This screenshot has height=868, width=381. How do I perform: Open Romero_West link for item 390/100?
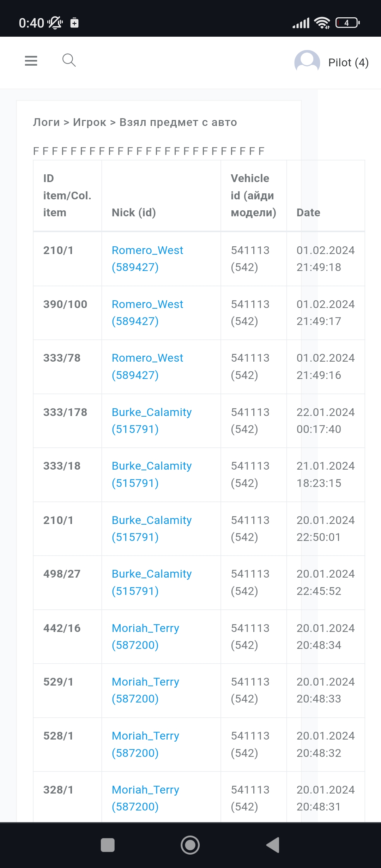click(147, 312)
